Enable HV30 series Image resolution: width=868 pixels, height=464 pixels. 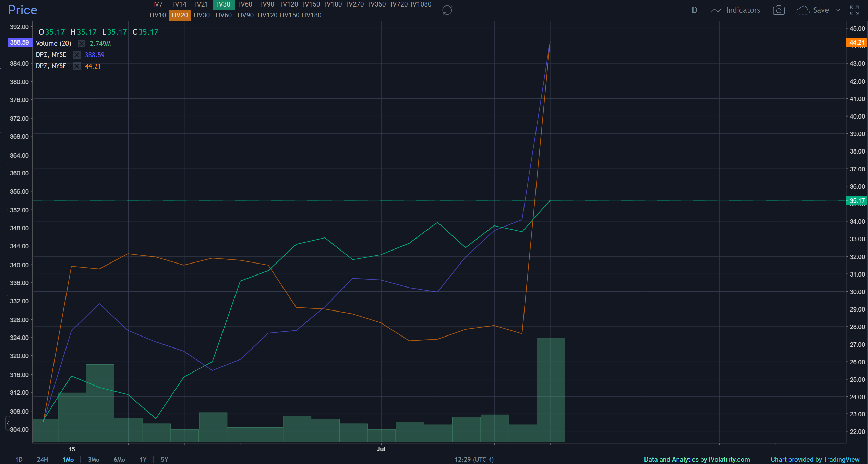point(202,15)
